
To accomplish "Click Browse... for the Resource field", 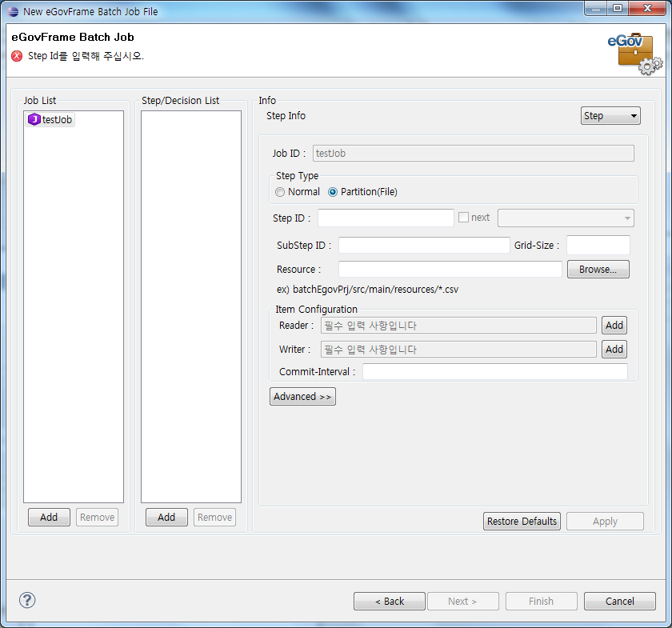I will (598, 270).
